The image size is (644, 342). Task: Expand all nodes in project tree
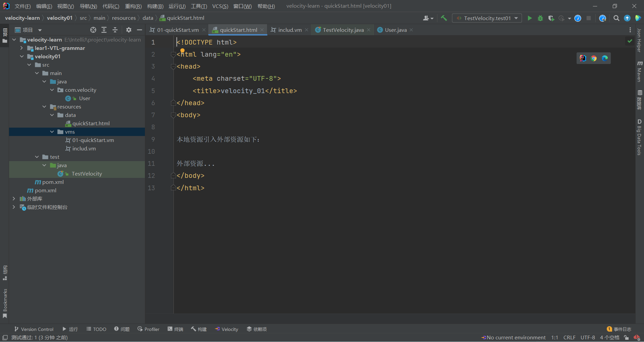104,30
